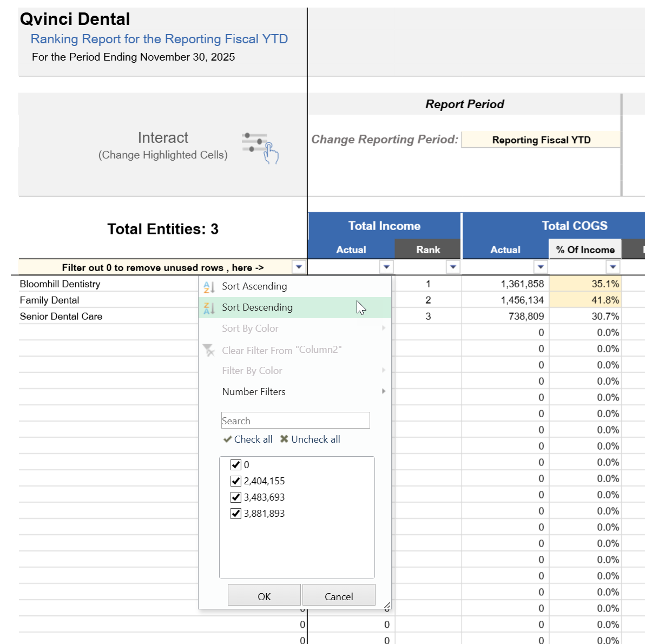Click the green Check all checkmark icon
Image resolution: width=645 pixels, height=644 pixels.
coord(228,439)
